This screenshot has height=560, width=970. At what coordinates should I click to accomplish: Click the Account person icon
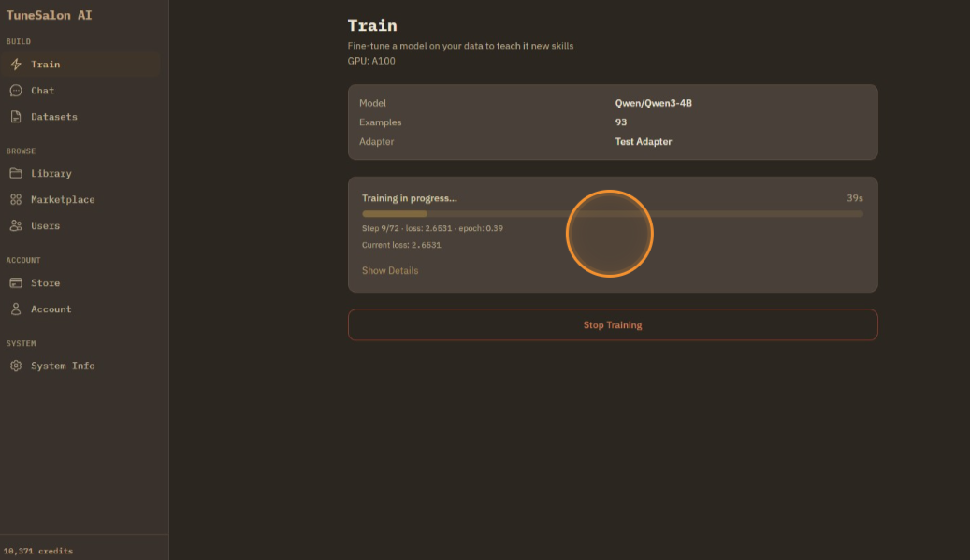[16, 309]
